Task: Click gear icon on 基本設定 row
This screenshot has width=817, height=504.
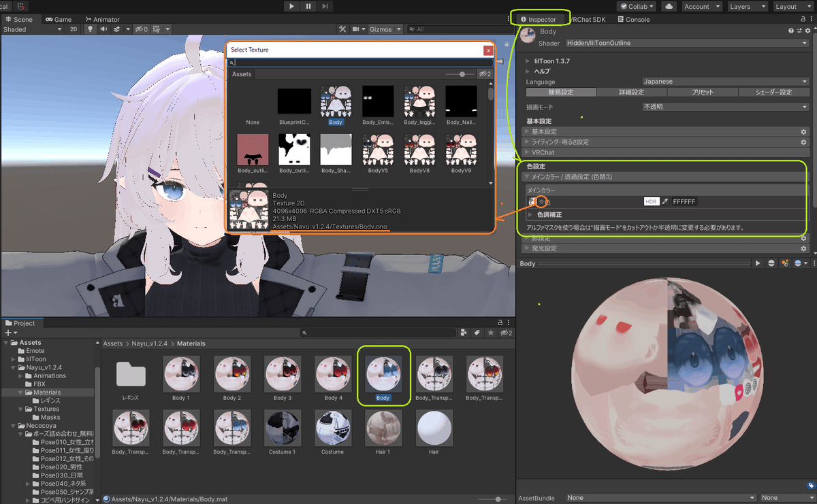Action: click(x=803, y=131)
